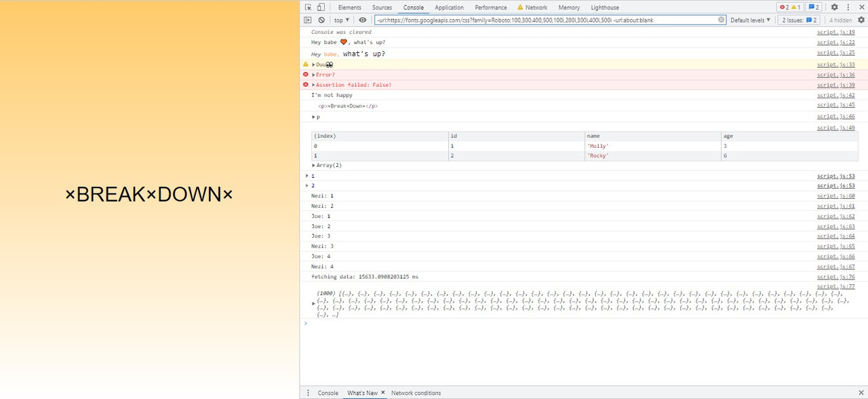Open the Memory tab

569,7
